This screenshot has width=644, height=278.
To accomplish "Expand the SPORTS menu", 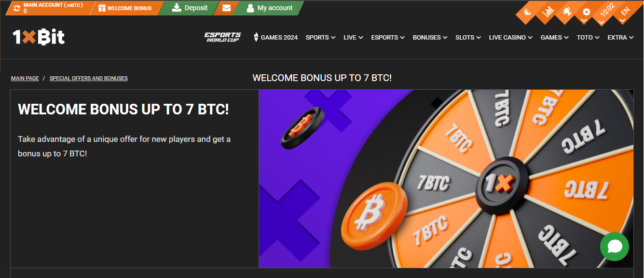I will (320, 37).
